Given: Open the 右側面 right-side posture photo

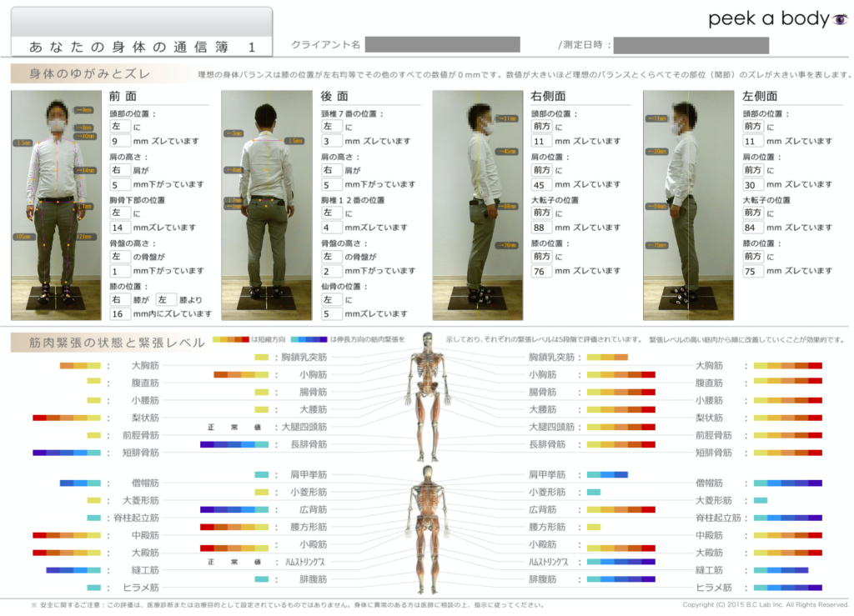Looking at the screenshot, I should [477, 205].
